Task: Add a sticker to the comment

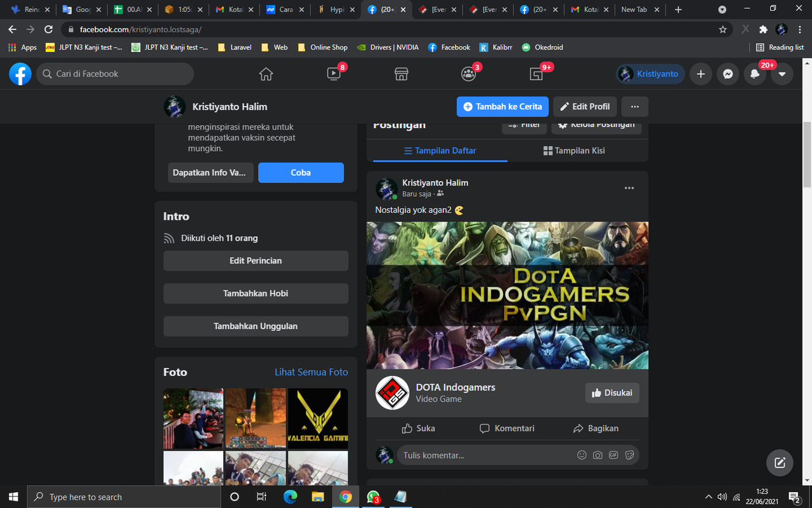Action: coord(629,455)
